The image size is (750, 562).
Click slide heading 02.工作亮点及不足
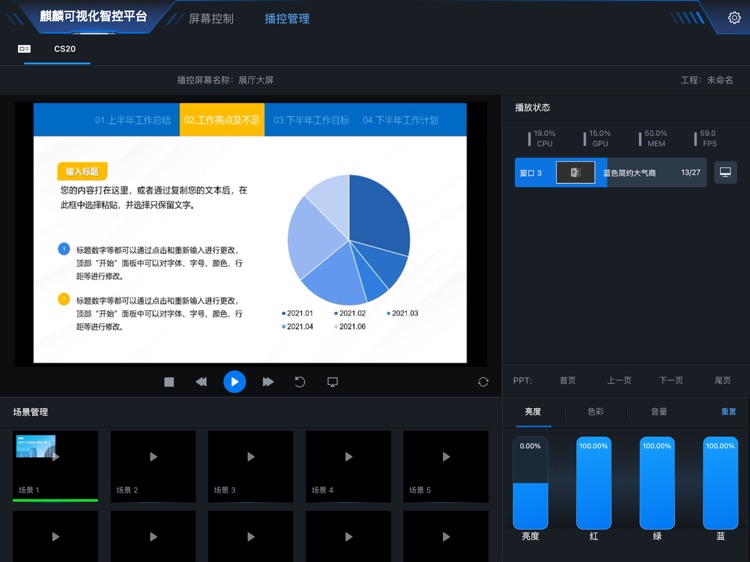(x=222, y=120)
